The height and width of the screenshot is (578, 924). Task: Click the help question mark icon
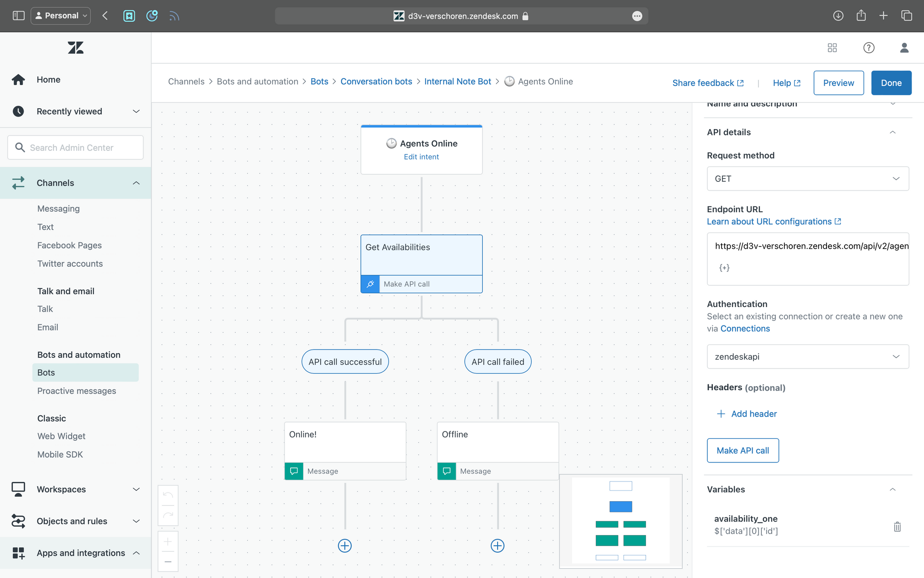coord(869,48)
